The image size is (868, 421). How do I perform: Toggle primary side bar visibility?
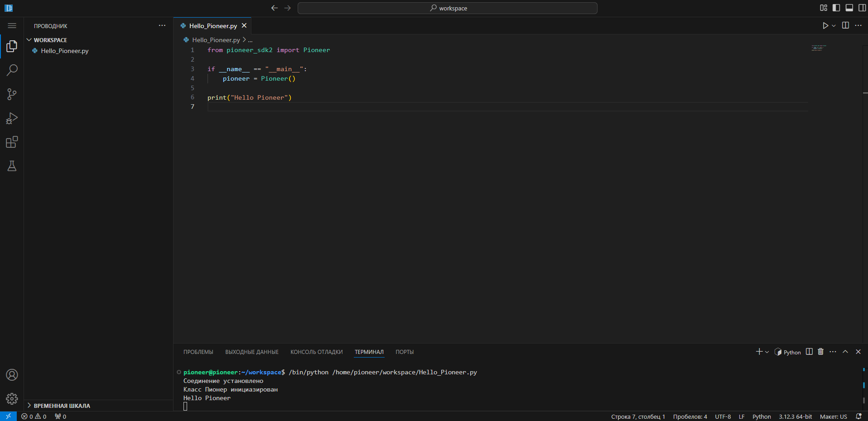[836, 8]
